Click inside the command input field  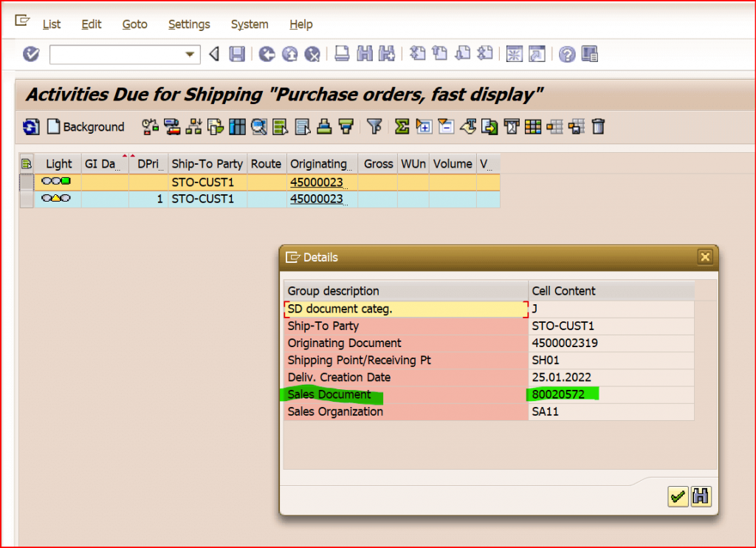point(117,55)
